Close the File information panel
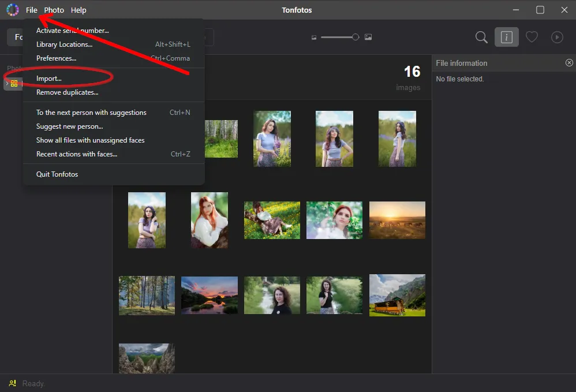 (570, 63)
